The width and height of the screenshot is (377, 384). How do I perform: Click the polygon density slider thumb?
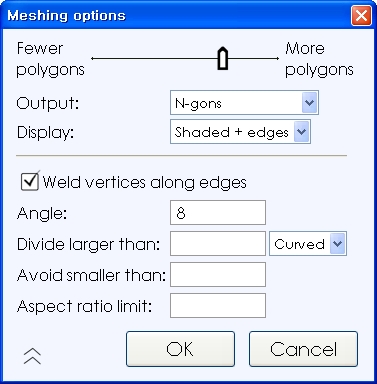(223, 59)
